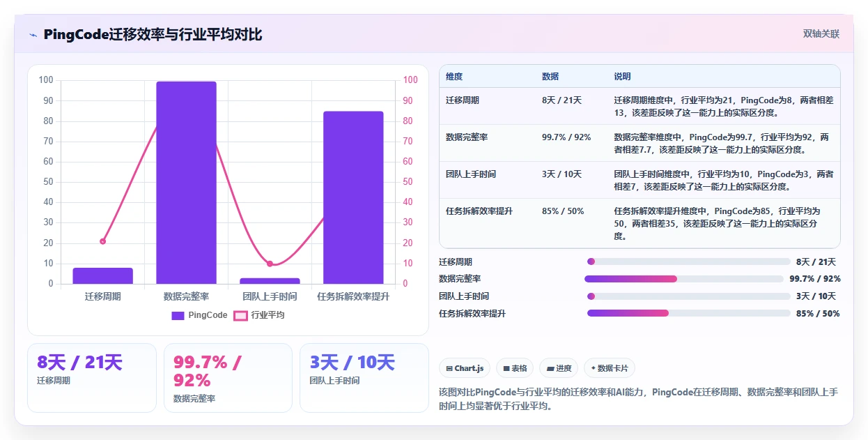Click the pink 100 tick on the right axis
The image size is (868, 440).
point(410,80)
